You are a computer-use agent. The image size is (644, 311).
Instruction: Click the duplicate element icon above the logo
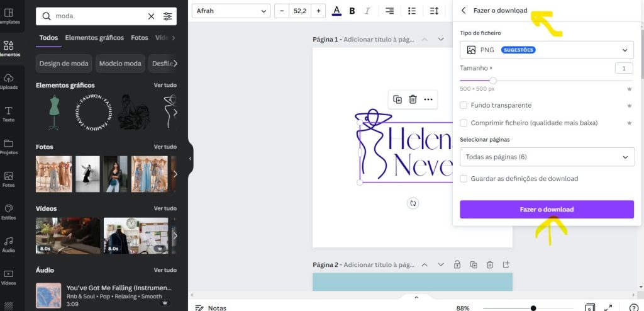[x=397, y=99]
